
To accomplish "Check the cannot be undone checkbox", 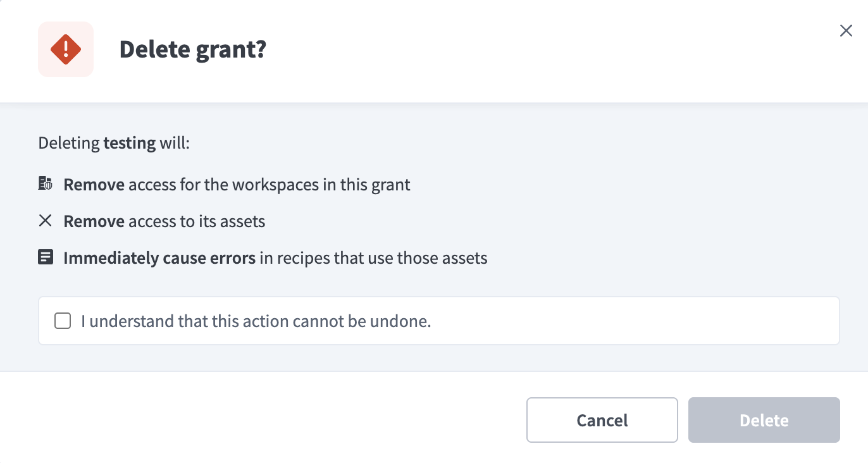I will [x=63, y=321].
